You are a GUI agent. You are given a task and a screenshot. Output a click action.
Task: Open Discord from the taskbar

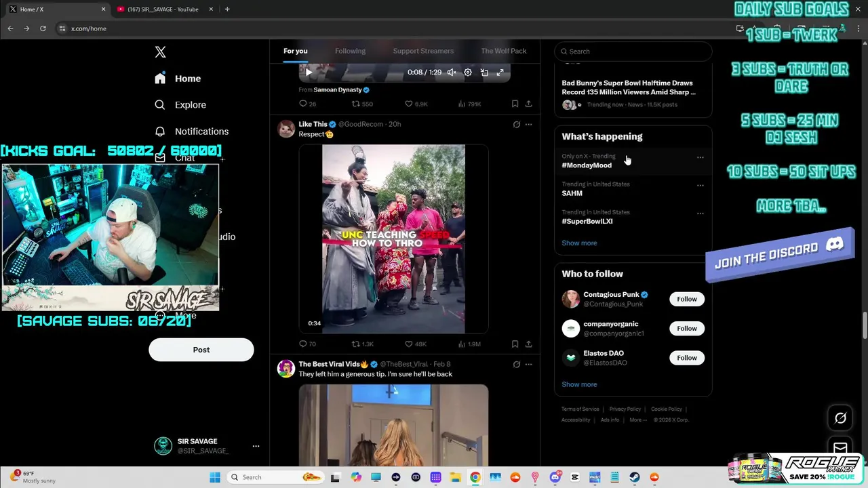(x=555, y=477)
